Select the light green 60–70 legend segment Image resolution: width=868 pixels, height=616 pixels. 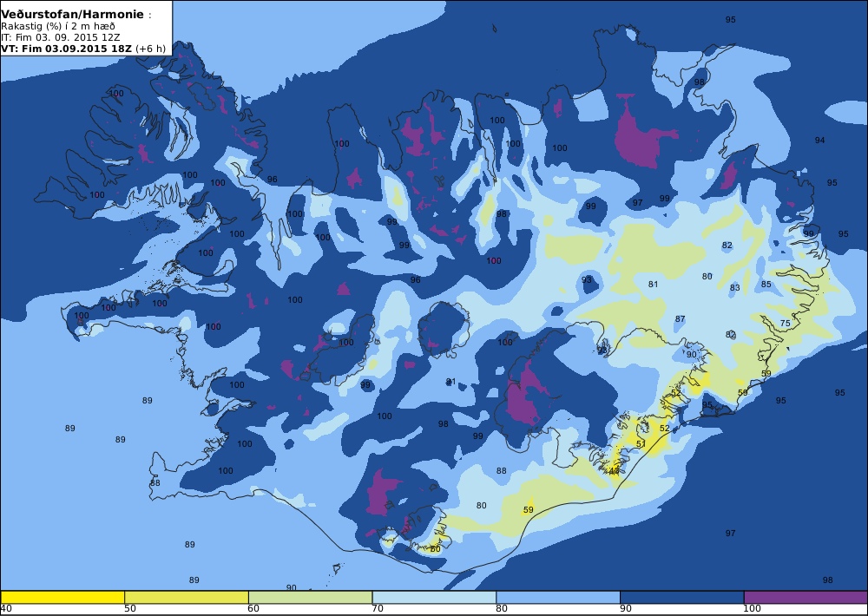311,597
